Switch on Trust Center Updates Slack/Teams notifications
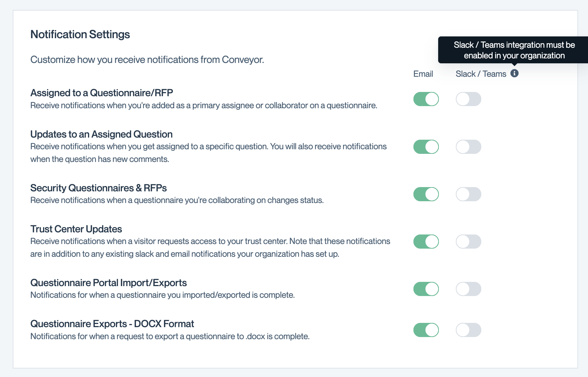The height and width of the screenshot is (377, 588). (469, 242)
